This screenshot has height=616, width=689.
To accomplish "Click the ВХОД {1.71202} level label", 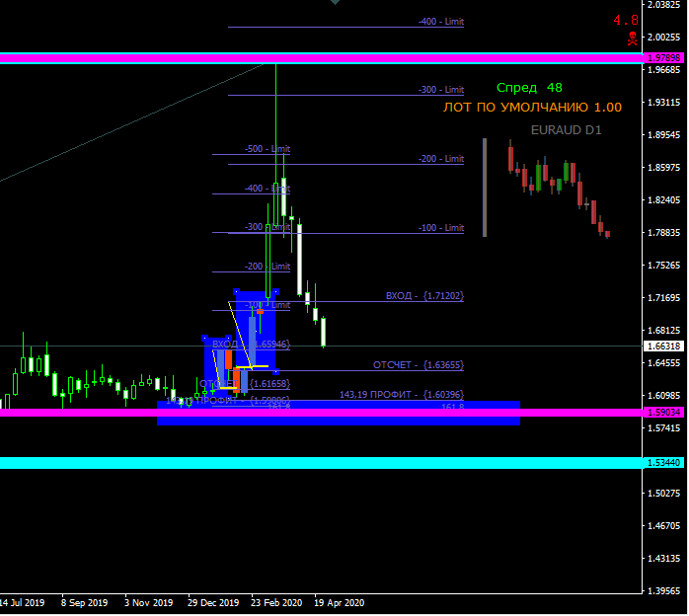I will [424, 296].
